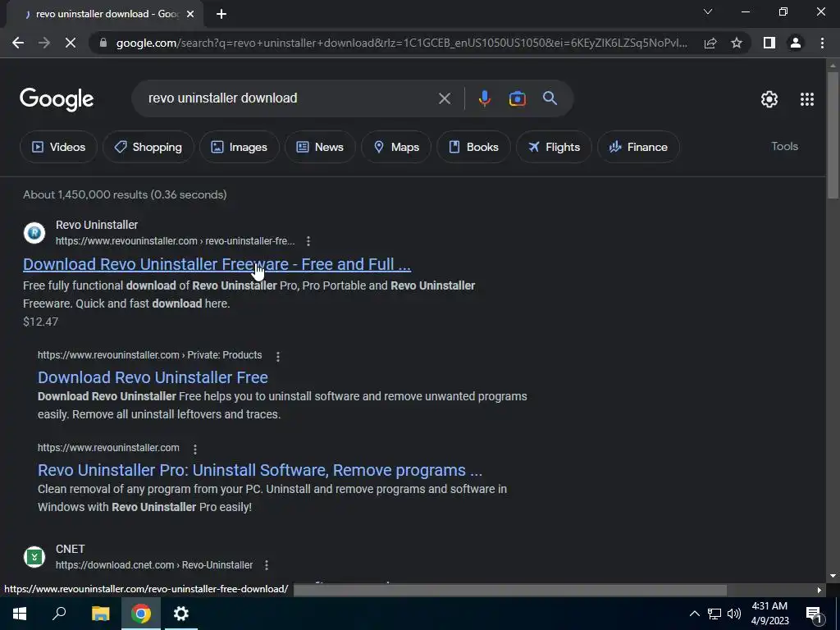Switch to the Videos filter
Viewport: 840px width, 630px height.
pos(59,147)
